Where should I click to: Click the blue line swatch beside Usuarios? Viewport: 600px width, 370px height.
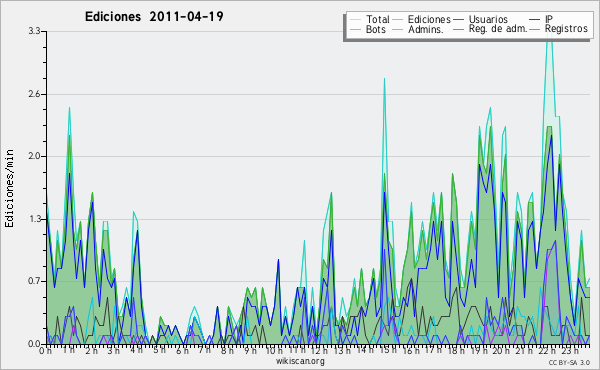(459, 20)
